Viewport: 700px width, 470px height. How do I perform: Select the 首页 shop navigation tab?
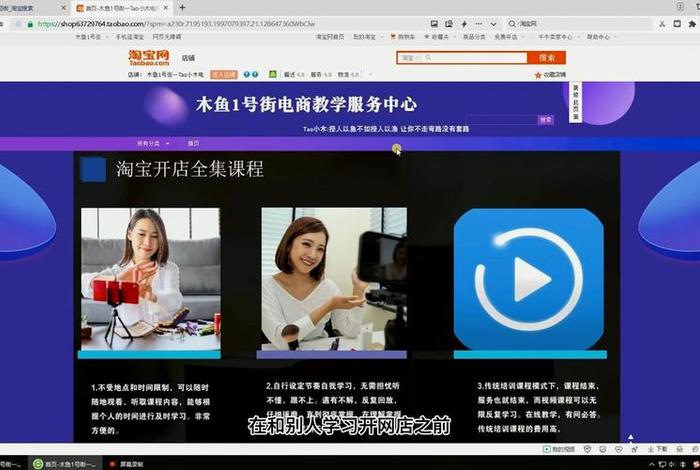(193, 143)
